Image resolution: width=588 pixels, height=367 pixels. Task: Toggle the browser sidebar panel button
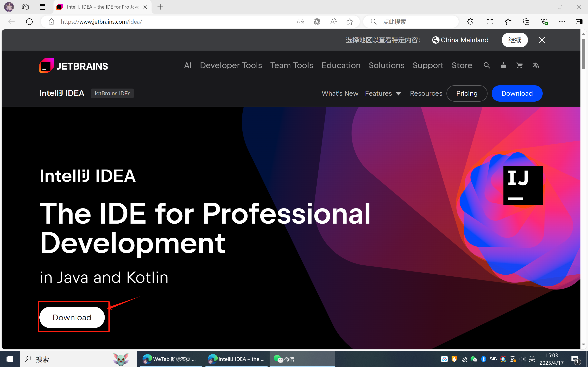579,22
